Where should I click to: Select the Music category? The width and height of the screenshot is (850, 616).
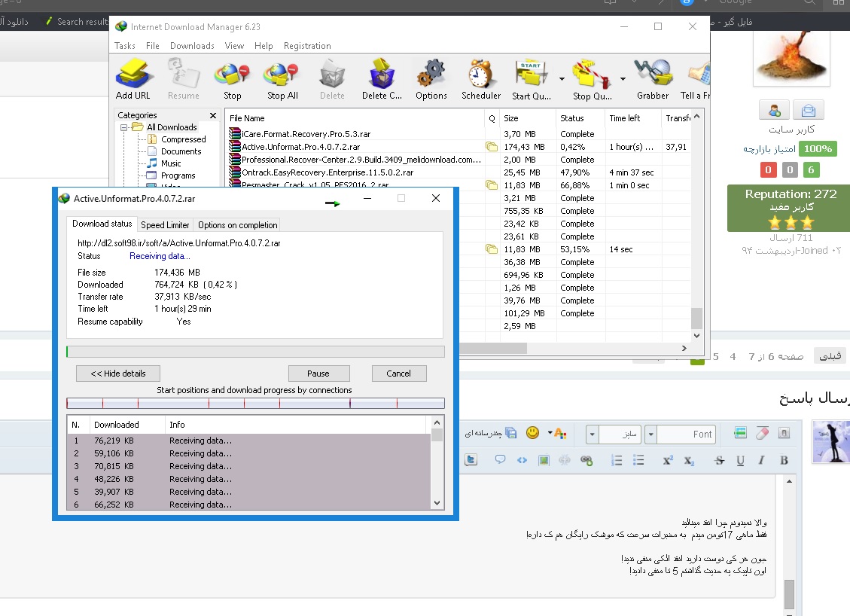coord(171,163)
